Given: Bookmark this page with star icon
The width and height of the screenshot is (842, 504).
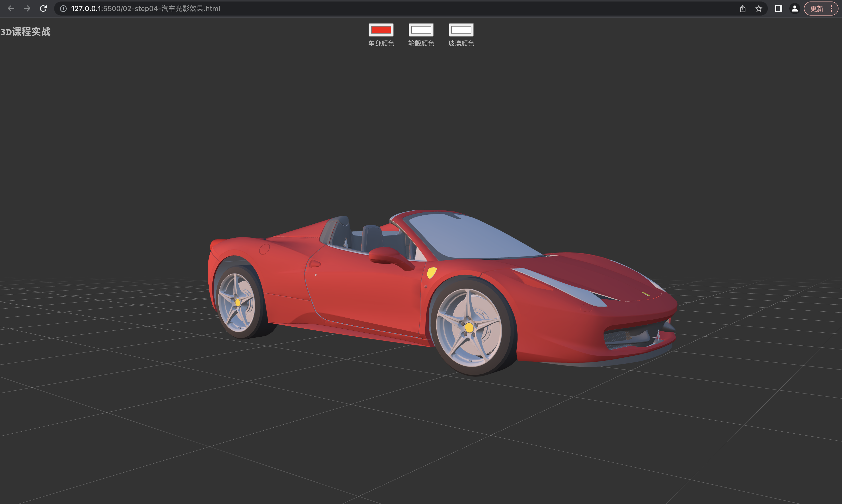Looking at the screenshot, I should [759, 9].
